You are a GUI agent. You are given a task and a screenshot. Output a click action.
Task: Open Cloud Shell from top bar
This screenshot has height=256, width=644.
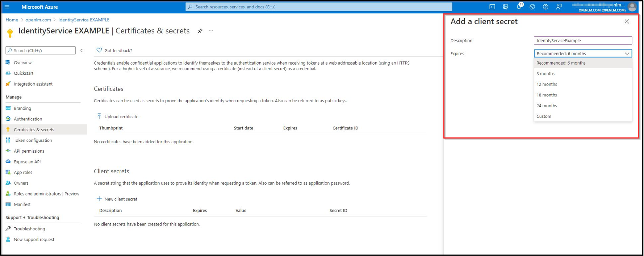(x=492, y=7)
